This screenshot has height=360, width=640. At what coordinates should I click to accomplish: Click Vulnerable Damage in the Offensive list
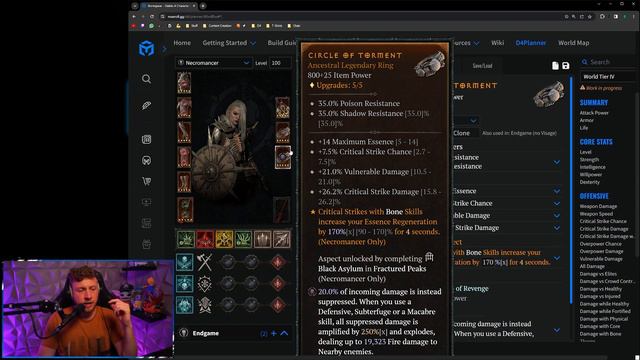coord(601,259)
